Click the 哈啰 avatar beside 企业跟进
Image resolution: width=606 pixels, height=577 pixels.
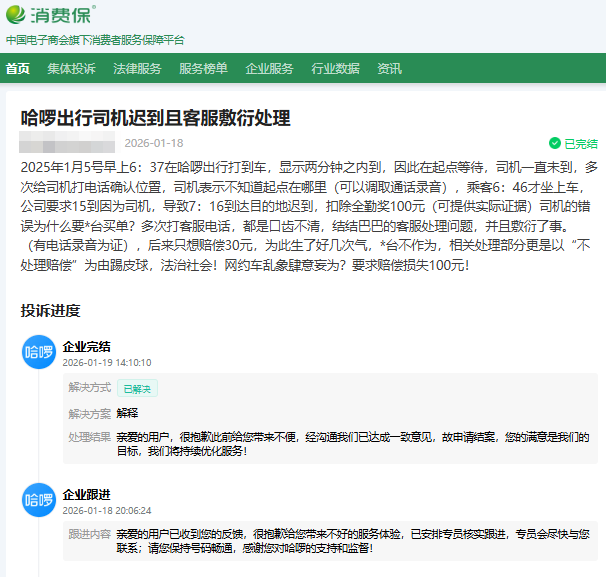pos(39,501)
